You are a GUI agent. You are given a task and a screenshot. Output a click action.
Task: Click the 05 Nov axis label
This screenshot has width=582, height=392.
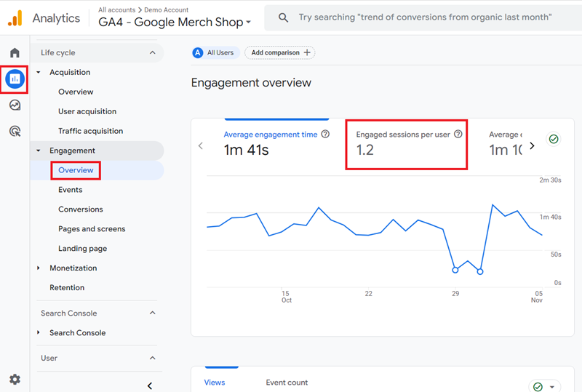537,297
